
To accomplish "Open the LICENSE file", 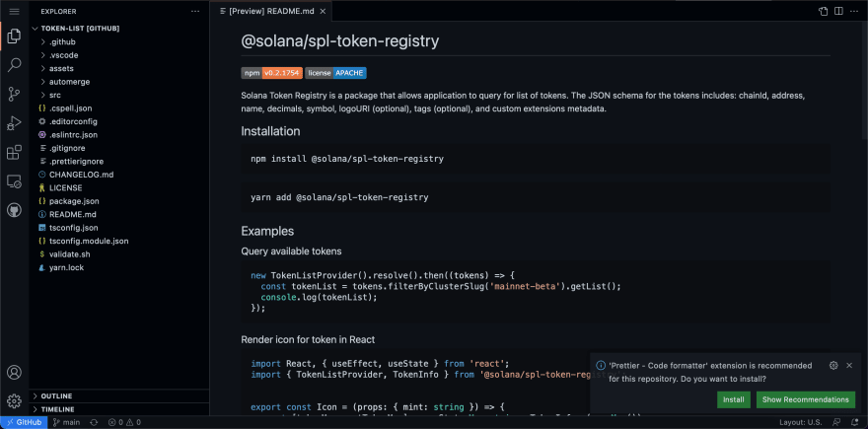I will tap(119, 188).
